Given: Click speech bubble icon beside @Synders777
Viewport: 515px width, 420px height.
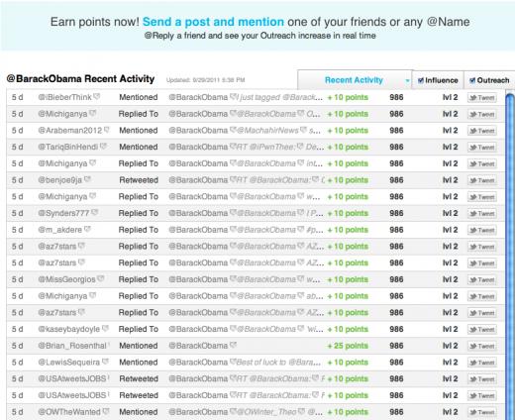Looking at the screenshot, I should 94,212.
